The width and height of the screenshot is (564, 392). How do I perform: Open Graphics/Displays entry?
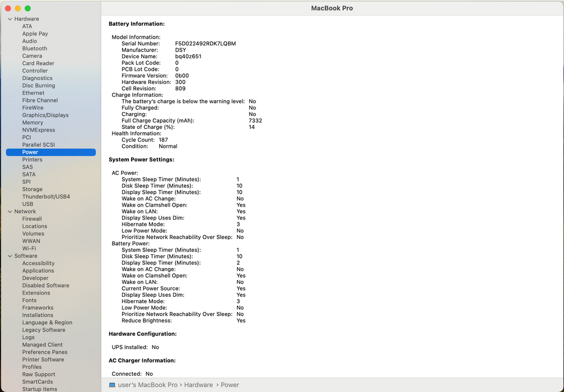45,115
